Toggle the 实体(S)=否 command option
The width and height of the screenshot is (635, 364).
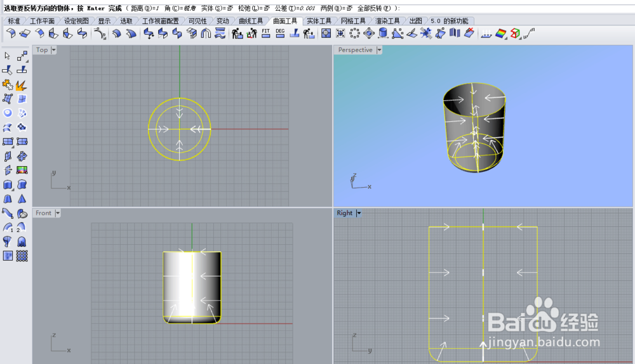pos(217,8)
